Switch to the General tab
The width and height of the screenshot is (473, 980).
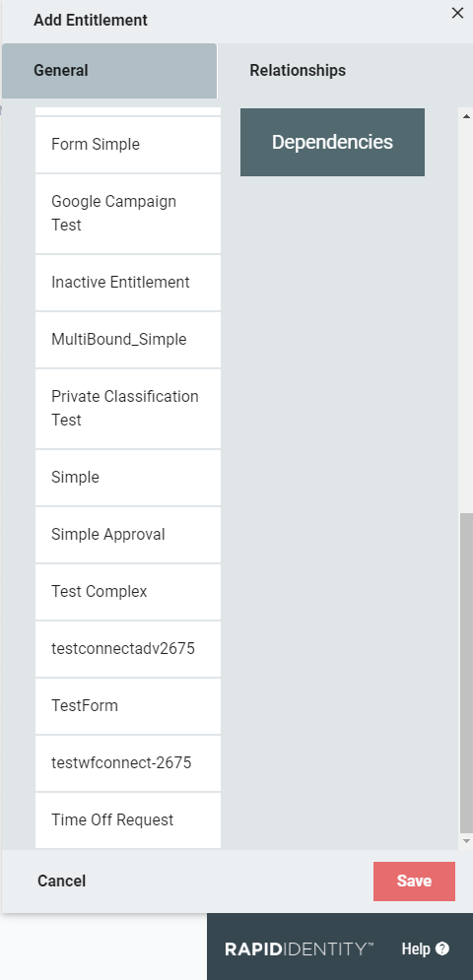pyautogui.click(x=108, y=71)
